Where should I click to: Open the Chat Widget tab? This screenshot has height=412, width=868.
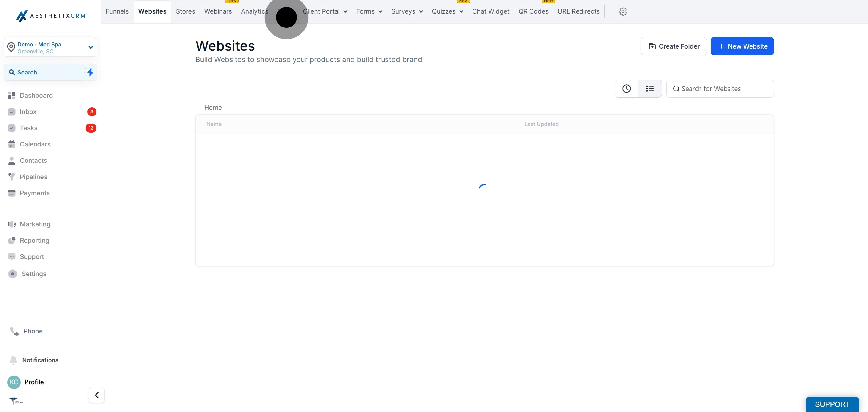tap(491, 11)
